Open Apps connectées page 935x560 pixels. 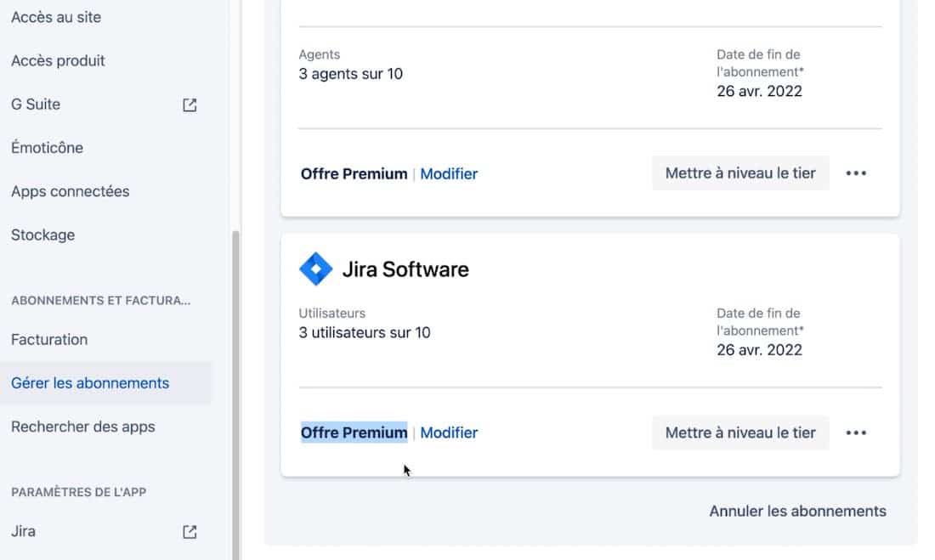tap(71, 191)
